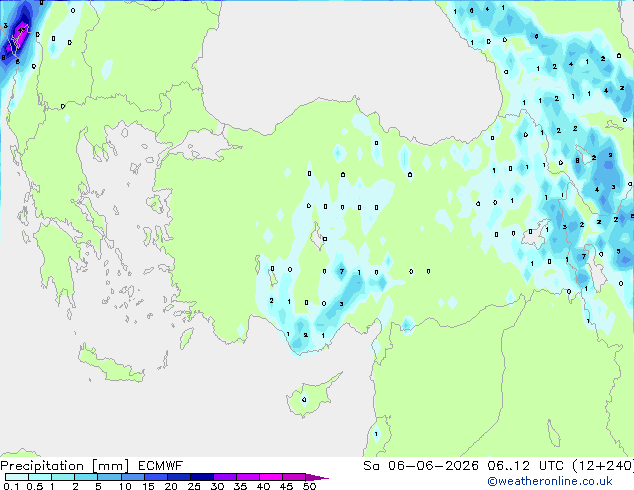The width and height of the screenshot is (634, 490).
Task: Select the 10–15 mm legend swatch
Action: pos(132,477)
